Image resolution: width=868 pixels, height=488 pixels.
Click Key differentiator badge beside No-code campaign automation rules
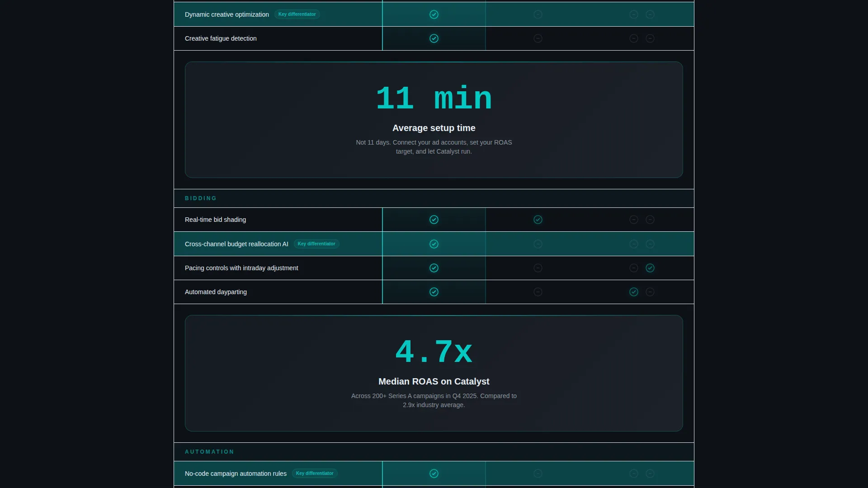(315, 474)
